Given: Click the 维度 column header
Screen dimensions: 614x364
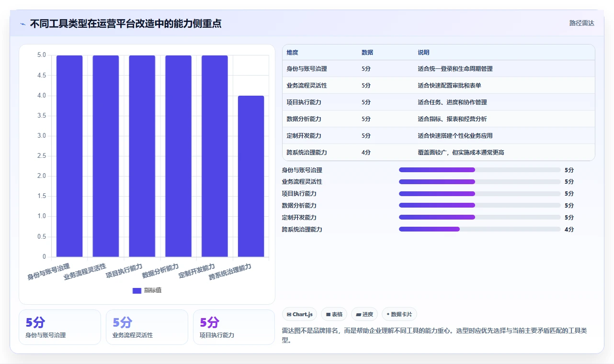Looking at the screenshot, I should [292, 53].
